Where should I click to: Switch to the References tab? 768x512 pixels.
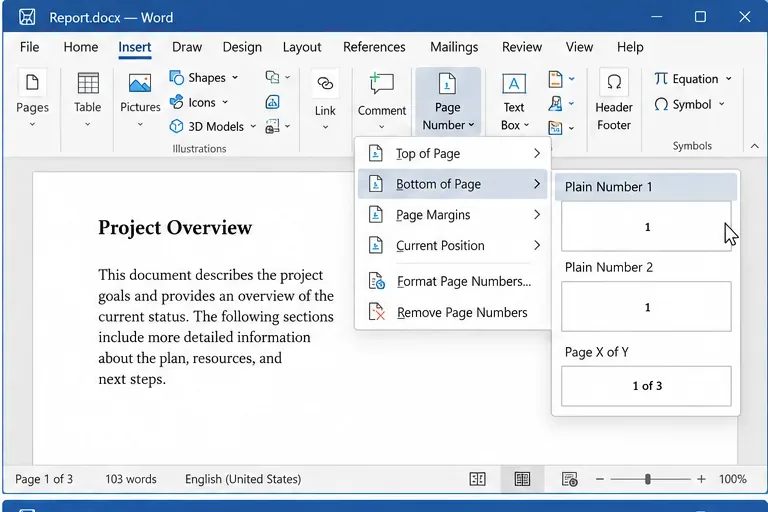(x=374, y=47)
